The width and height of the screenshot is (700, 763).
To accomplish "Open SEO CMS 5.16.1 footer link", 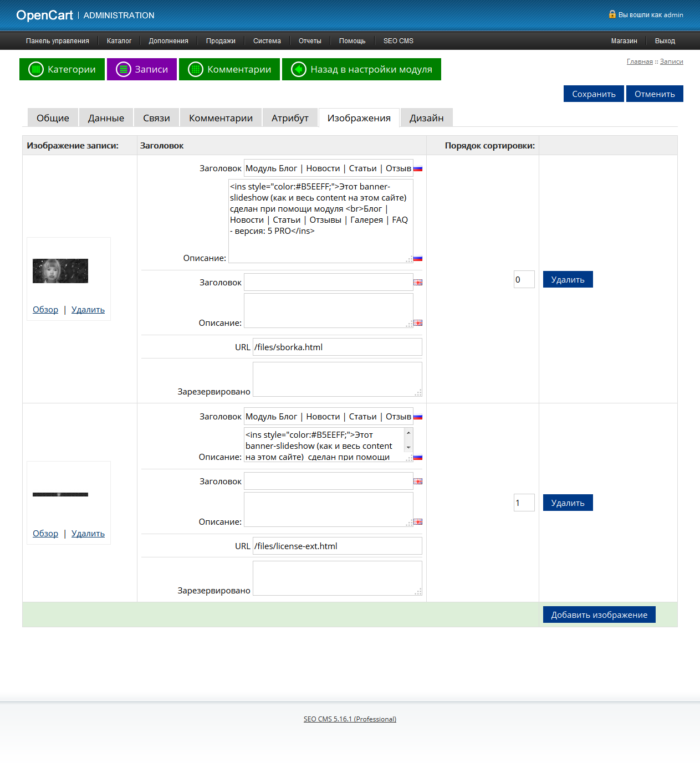I will point(350,719).
